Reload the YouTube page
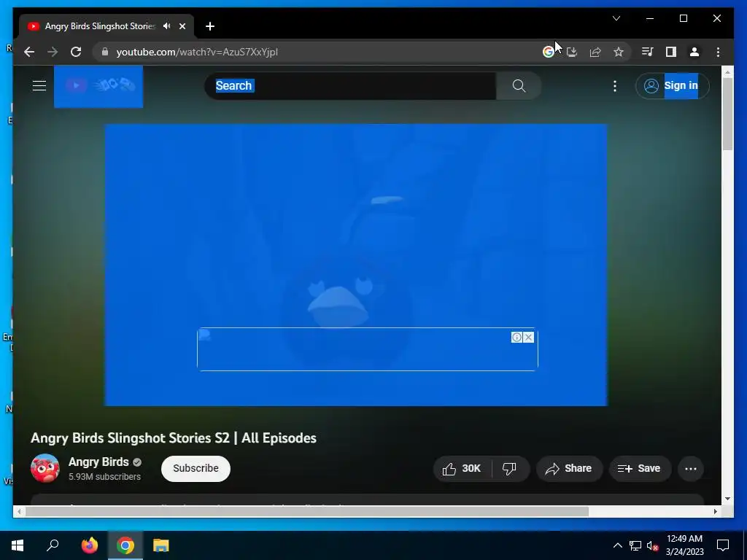This screenshot has height=560, width=747. click(x=76, y=52)
